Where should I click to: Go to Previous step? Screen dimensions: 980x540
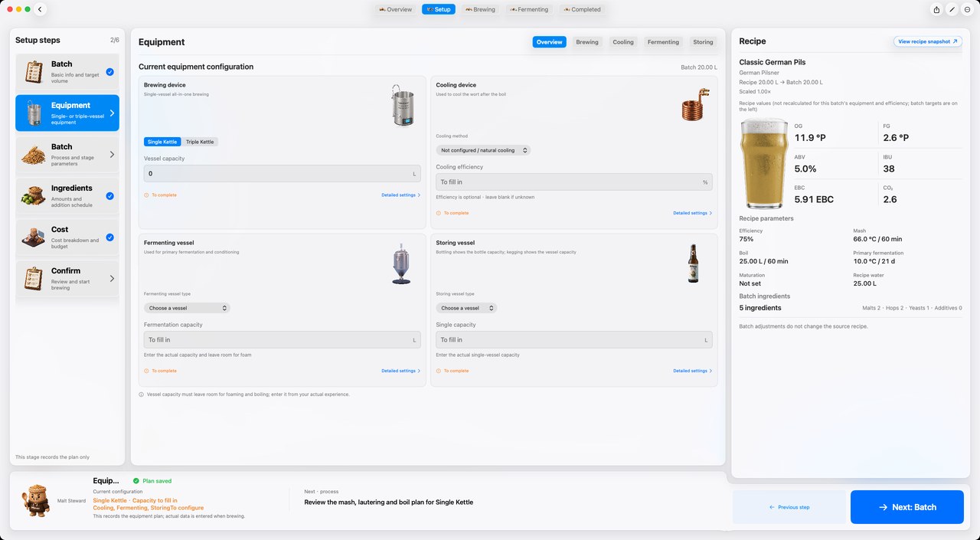[x=789, y=507]
